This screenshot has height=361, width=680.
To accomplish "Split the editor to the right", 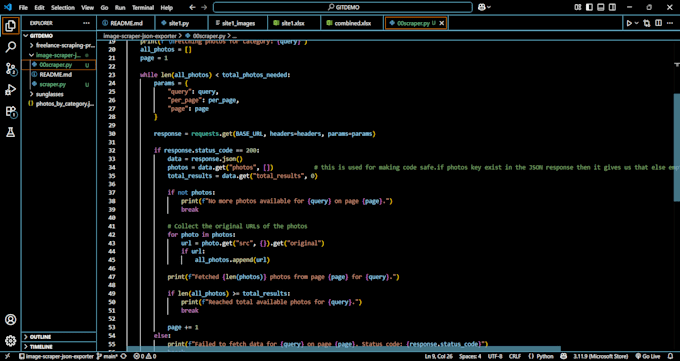I will pyautogui.click(x=658, y=23).
